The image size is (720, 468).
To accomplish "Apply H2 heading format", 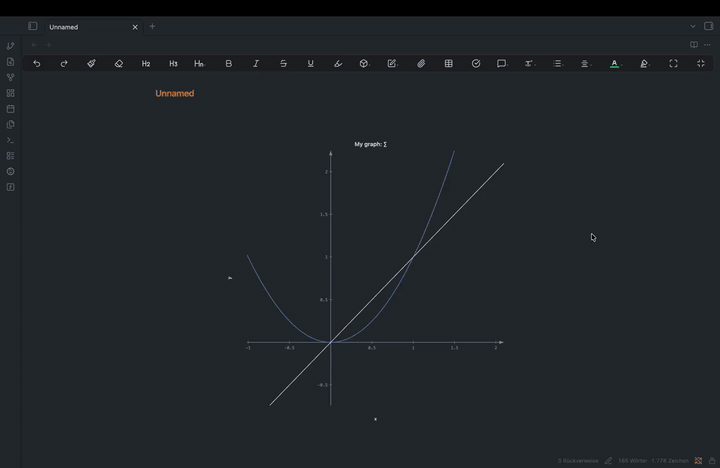I will coord(146,64).
